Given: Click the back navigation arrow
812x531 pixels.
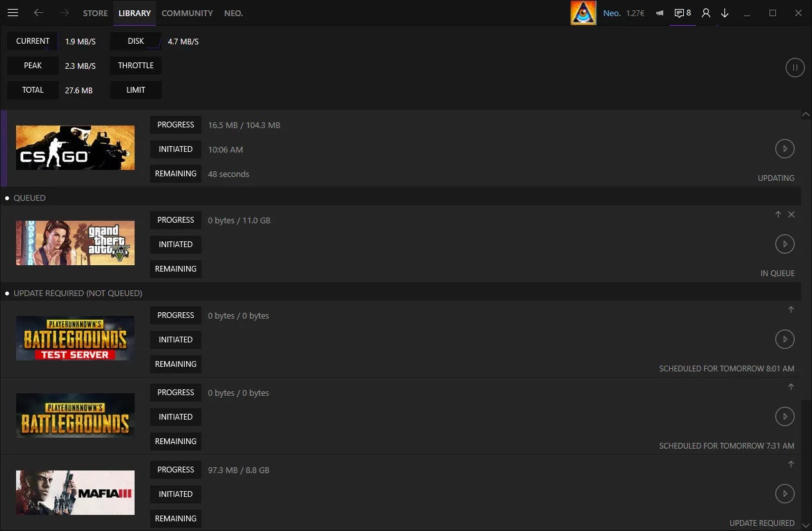Looking at the screenshot, I should tap(39, 13).
